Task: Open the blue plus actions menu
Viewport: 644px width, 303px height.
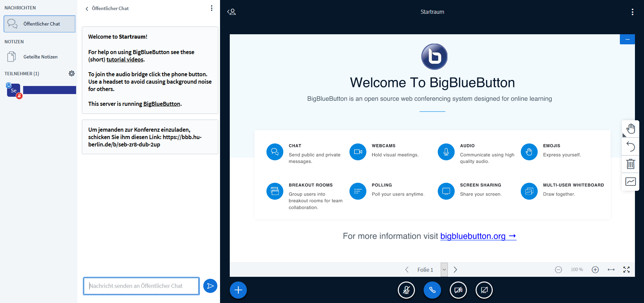Action: (x=238, y=290)
